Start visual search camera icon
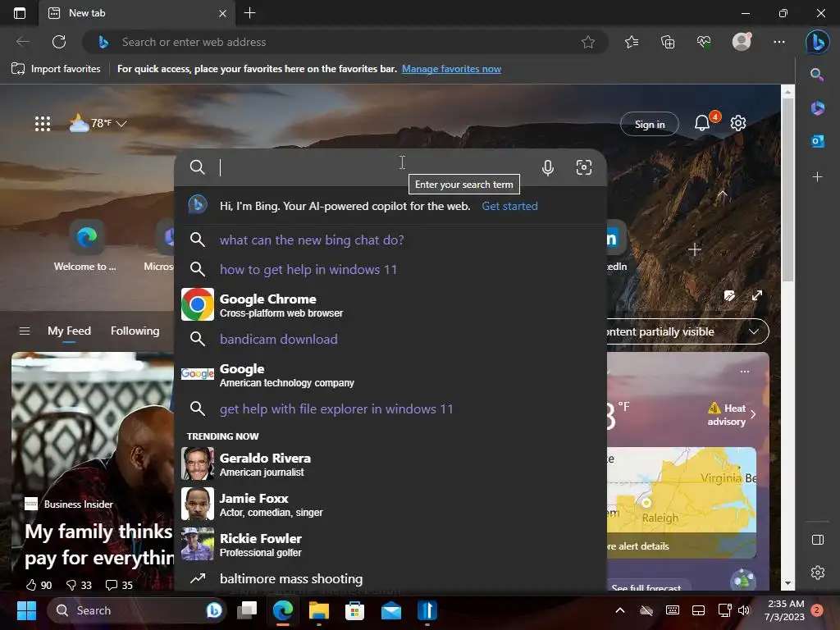The width and height of the screenshot is (840, 630). (584, 167)
